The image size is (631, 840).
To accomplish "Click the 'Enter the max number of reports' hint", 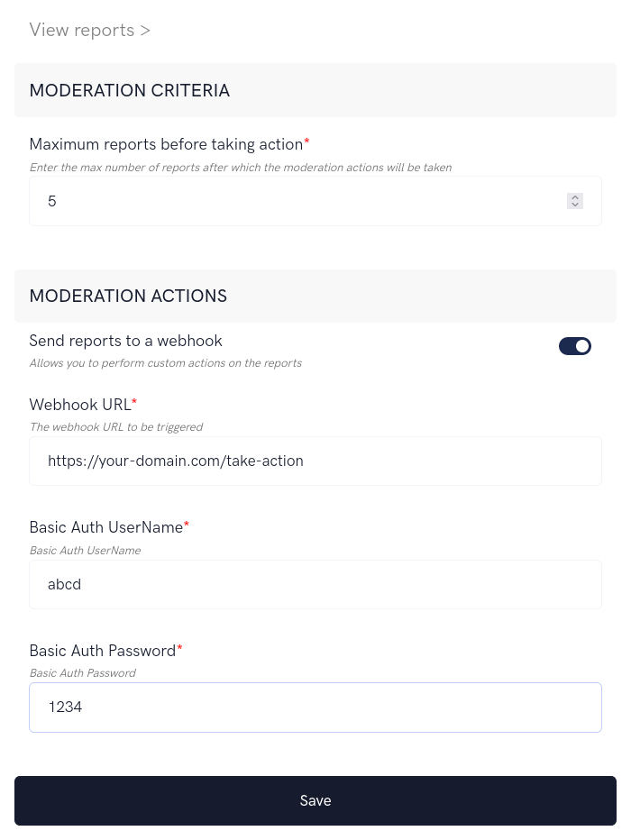I will pos(240,168).
